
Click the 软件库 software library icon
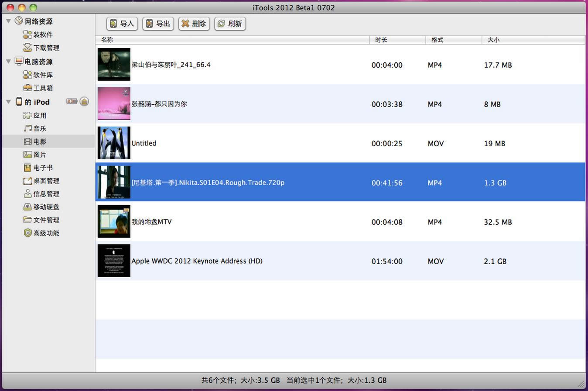click(27, 75)
